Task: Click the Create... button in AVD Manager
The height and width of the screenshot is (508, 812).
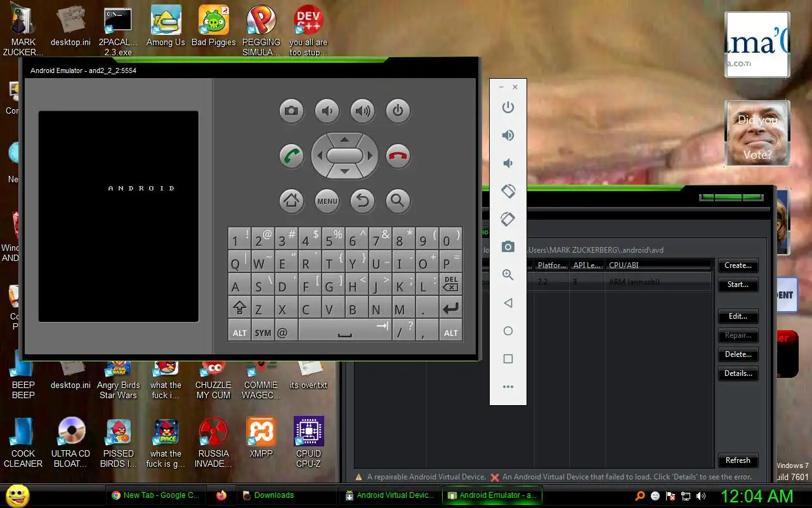Action: pos(738,265)
